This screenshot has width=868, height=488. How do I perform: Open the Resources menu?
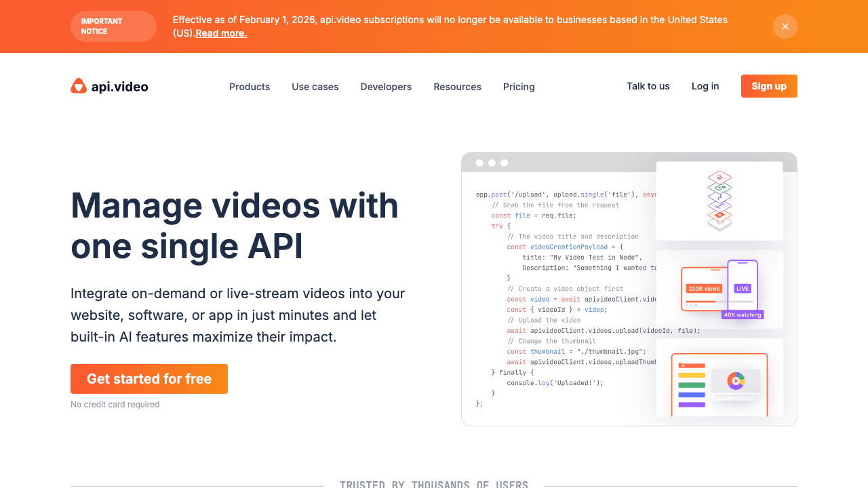pyautogui.click(x=457, y=87)
